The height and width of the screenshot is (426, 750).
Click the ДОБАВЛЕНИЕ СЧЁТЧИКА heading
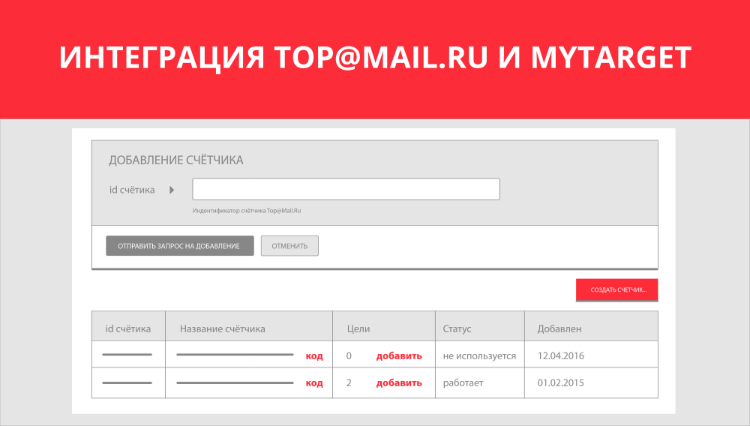point(176,160)
